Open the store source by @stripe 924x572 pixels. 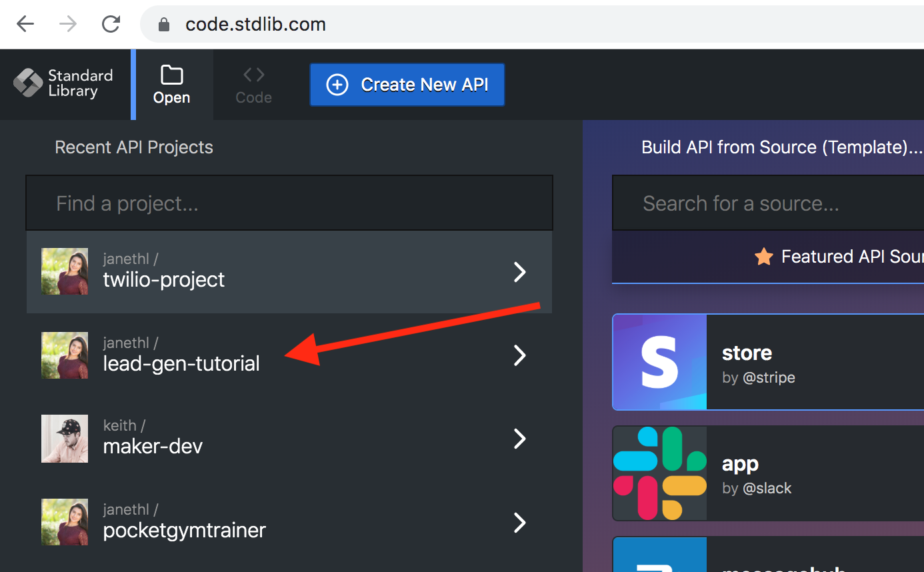[x=768, y=362]
